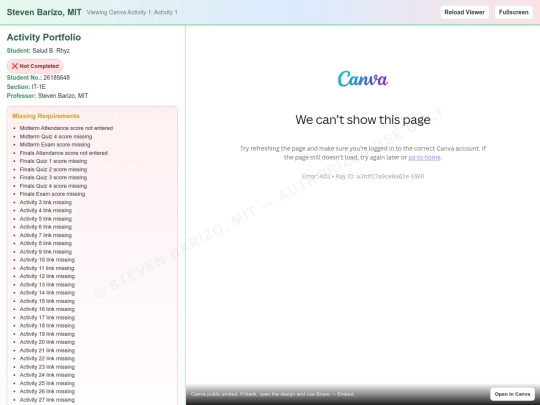Select 'Midterm Quiz 4 score missing'

tap(56, 136)
